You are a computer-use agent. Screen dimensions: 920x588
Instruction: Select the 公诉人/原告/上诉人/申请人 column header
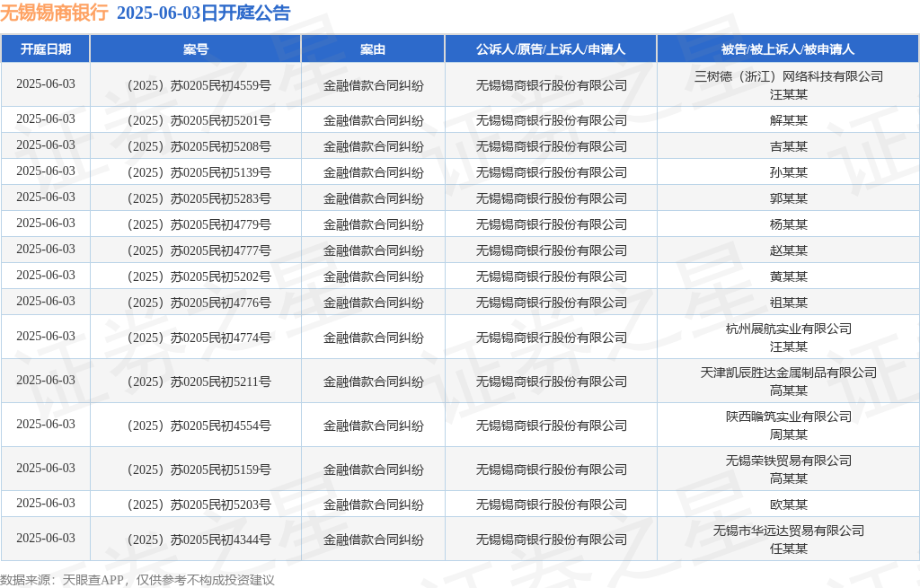[x=551, y=49]
